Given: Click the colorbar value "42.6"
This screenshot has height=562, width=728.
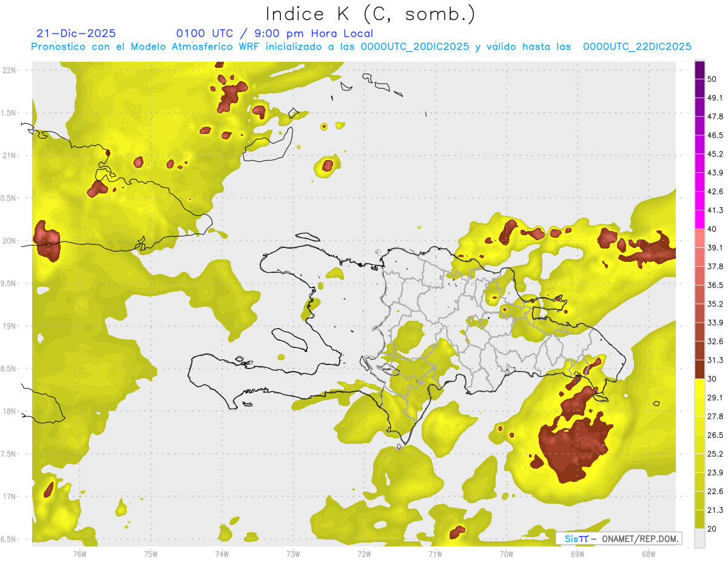Looking at the screenshot, I should [x=715, y=192].
